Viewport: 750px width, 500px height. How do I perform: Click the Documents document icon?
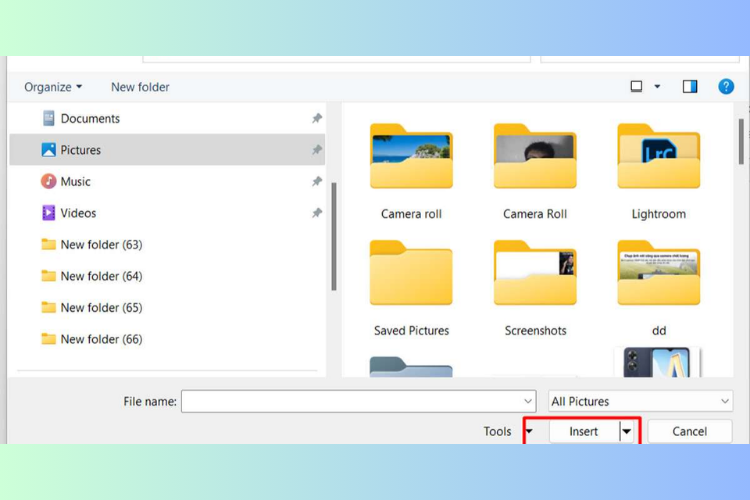pos(48,118)
